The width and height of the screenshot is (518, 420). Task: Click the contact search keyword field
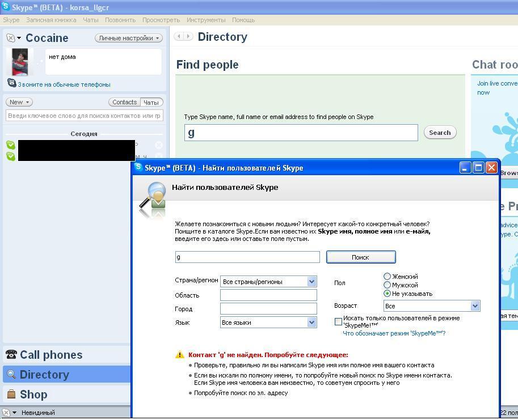pos(84,116)
